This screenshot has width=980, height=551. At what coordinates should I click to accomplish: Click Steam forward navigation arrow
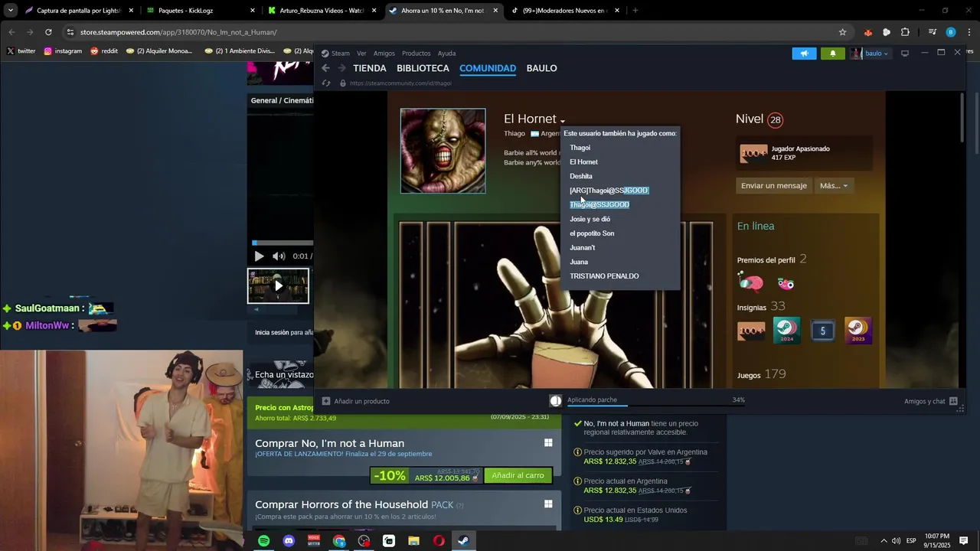point(341,68)
